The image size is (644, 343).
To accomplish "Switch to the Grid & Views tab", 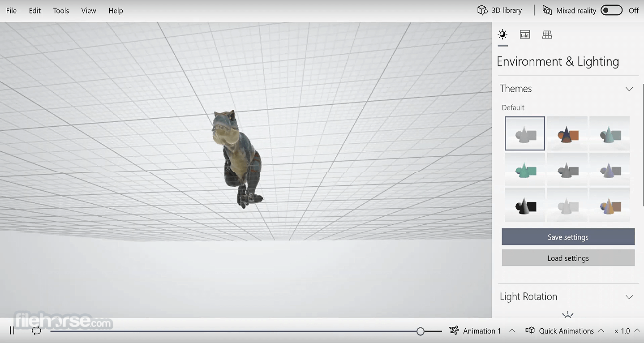I will pos(547,34).
